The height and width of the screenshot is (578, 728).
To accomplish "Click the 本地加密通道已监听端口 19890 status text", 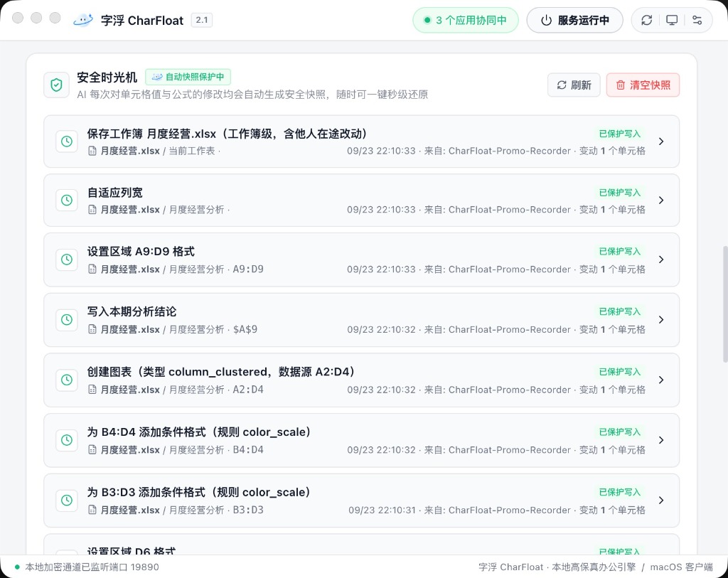I will [x=92, y=567].
